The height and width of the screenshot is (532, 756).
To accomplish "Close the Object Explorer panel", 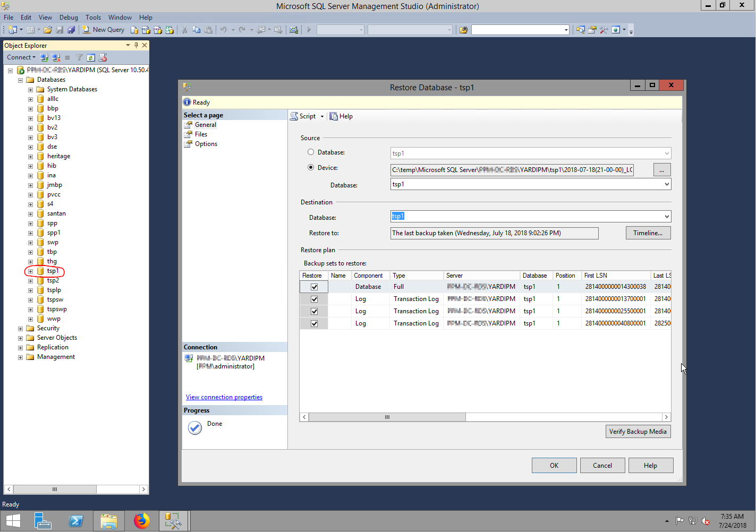I will (x=145, y=45).
